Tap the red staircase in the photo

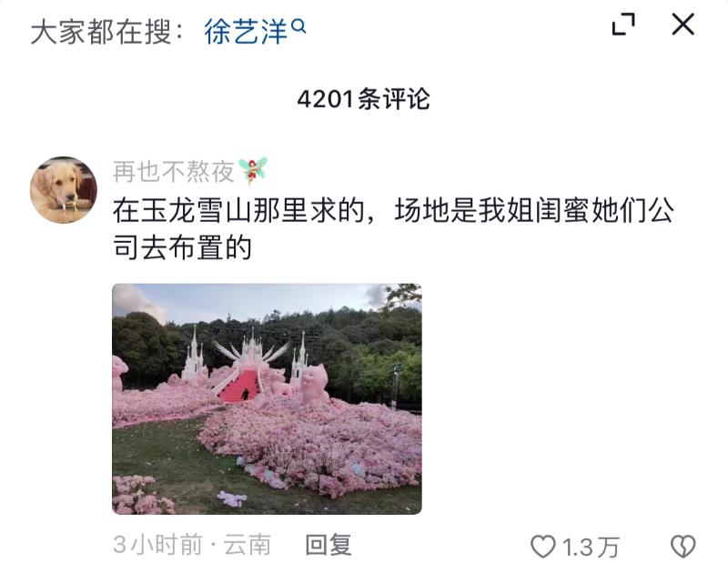(240, 386)
